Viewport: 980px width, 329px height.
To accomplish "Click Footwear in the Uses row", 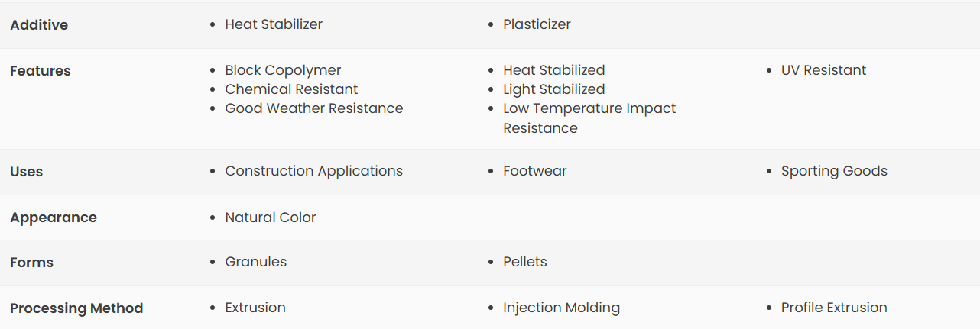I will click(x=535, y=171).
